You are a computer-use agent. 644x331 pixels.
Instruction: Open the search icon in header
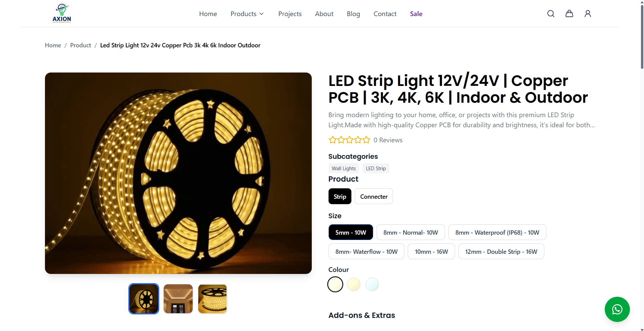[551, 14]
